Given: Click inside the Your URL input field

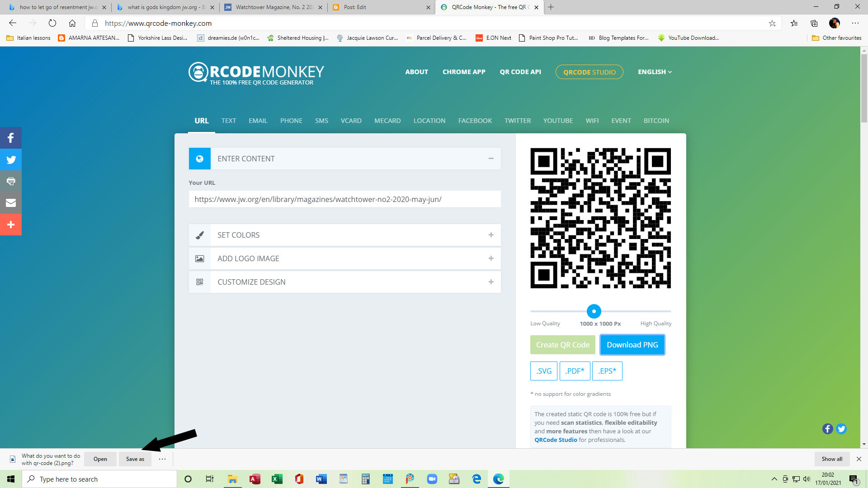Looking at the screenshot, I should pyautogui.click(x=344, y=199).
